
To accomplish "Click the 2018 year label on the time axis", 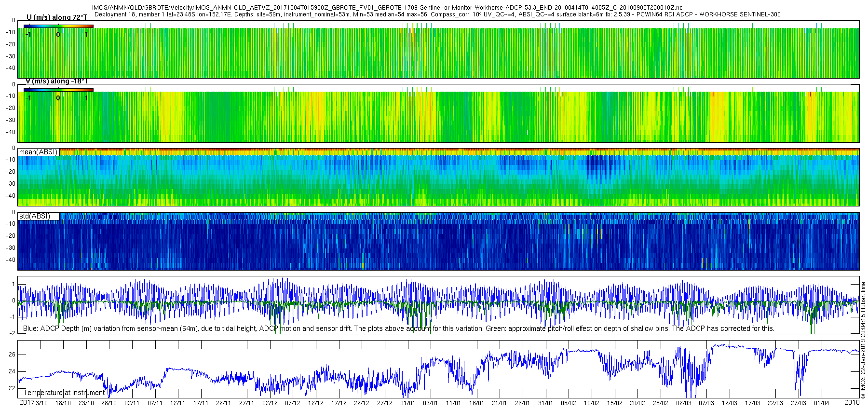I will click(x=852, y=402).
